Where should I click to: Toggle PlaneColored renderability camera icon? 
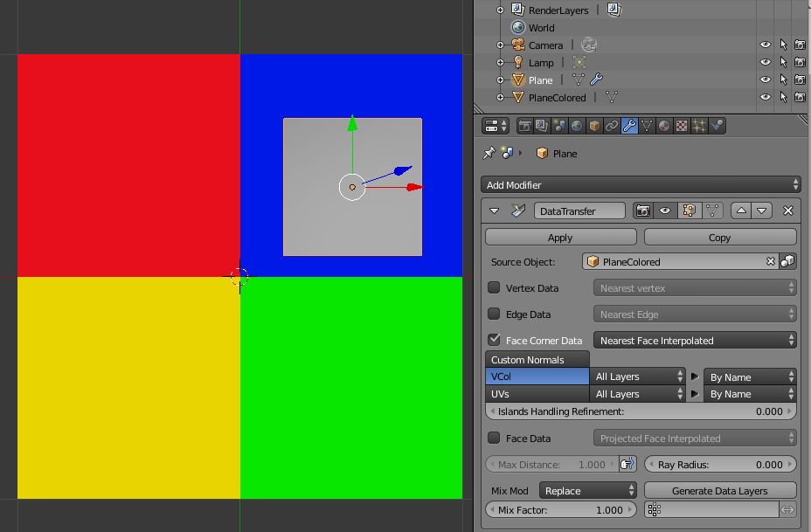pos(800,97)
